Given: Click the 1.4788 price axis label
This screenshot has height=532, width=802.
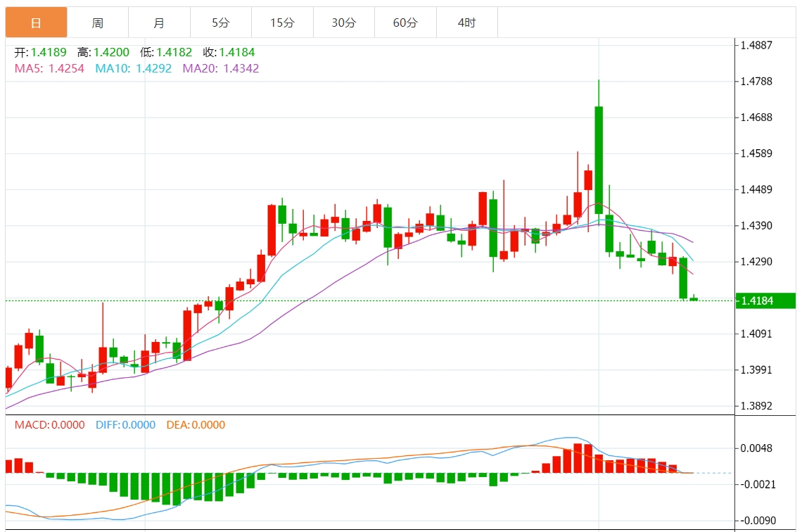Looking at the screenshot, I should 756,82.
